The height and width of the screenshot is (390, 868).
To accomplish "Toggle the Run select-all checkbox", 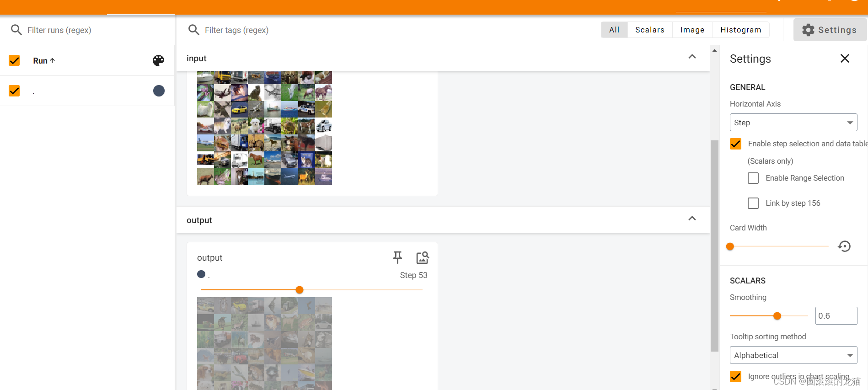I will click(x=14, y=60).
